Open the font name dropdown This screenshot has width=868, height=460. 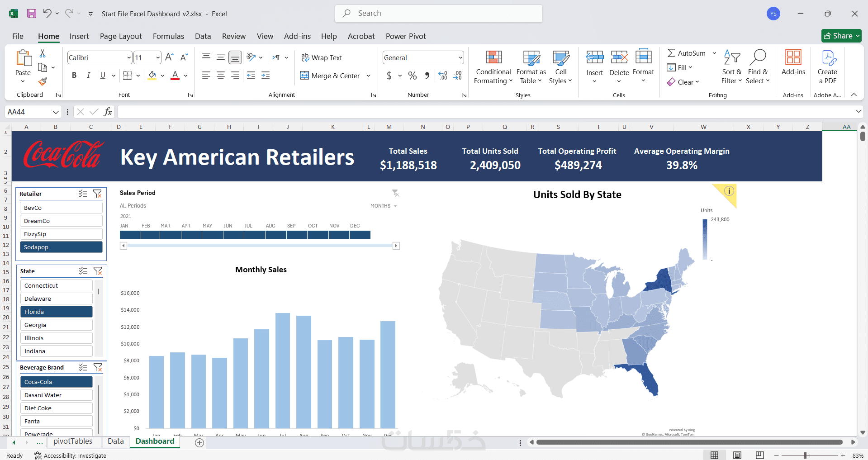tap(129, 58)
